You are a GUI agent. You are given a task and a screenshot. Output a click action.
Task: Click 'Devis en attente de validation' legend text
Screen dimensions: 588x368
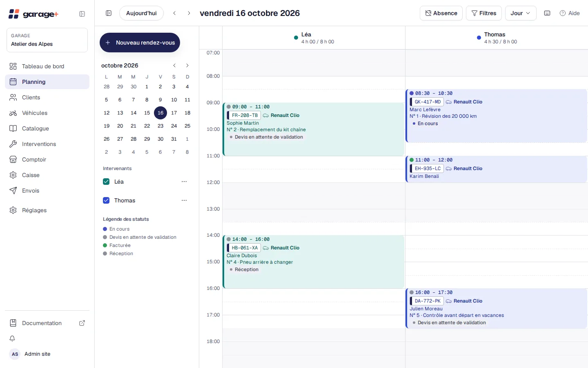[x=143, y=237]
